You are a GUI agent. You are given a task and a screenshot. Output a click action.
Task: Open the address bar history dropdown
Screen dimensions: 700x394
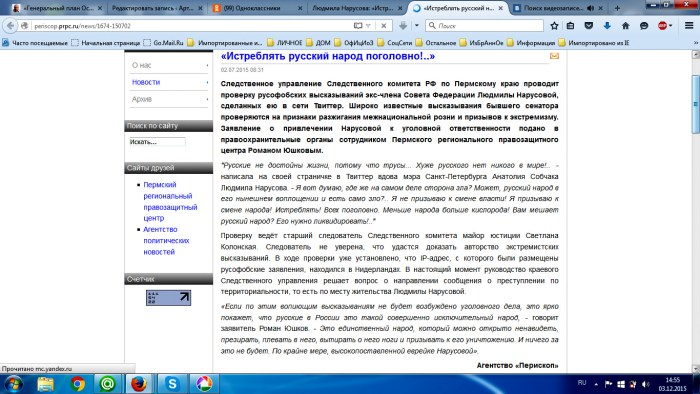click(368, 26)
